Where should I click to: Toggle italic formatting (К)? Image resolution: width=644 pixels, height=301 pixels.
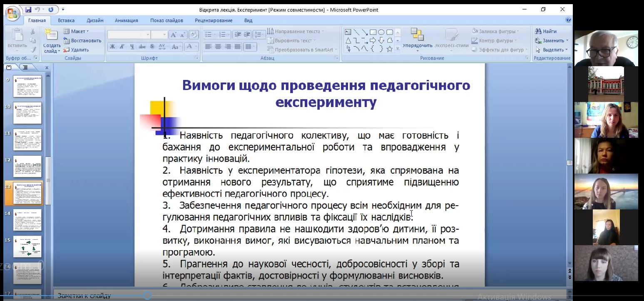pyautogui.click(x=122, y=47)
